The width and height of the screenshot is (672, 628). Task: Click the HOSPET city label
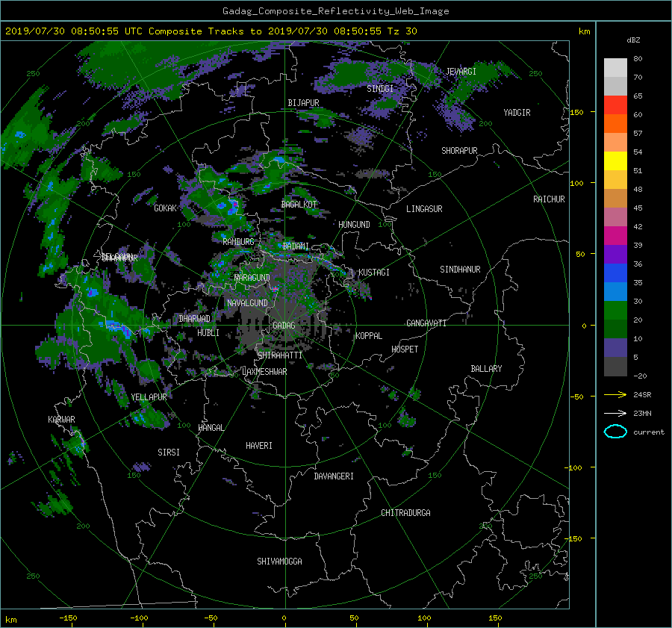pyautogui.click(x=405, y=349)
